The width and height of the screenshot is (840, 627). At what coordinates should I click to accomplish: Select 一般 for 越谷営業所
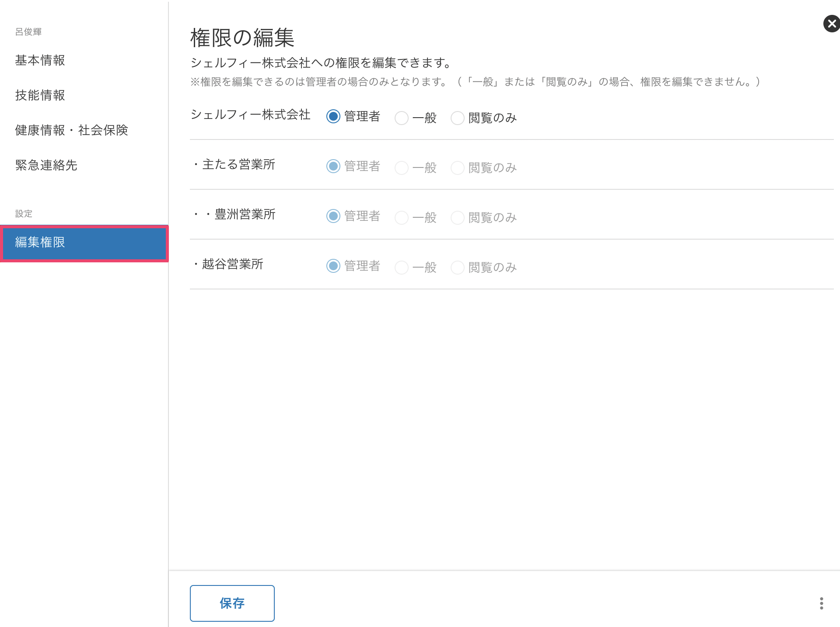[x=402, y=268]
